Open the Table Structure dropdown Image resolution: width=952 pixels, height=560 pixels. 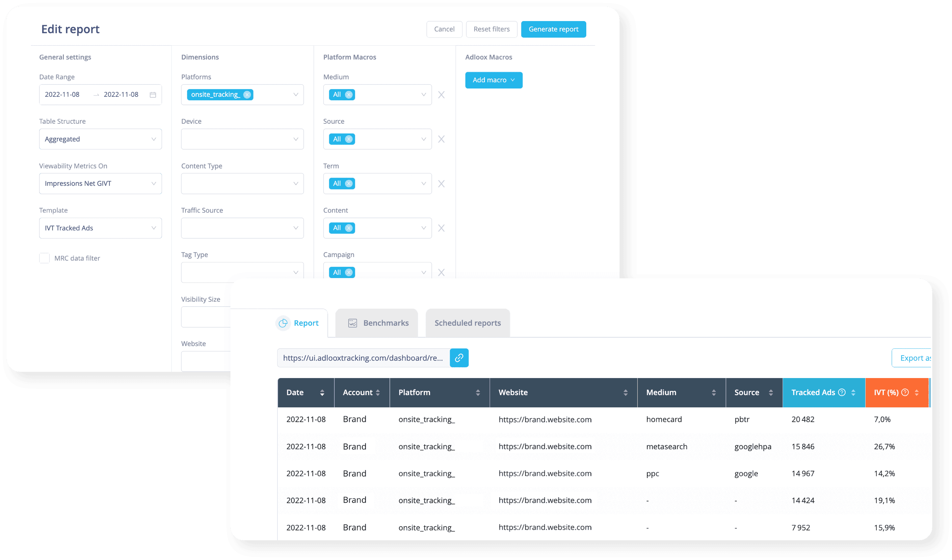100,139
